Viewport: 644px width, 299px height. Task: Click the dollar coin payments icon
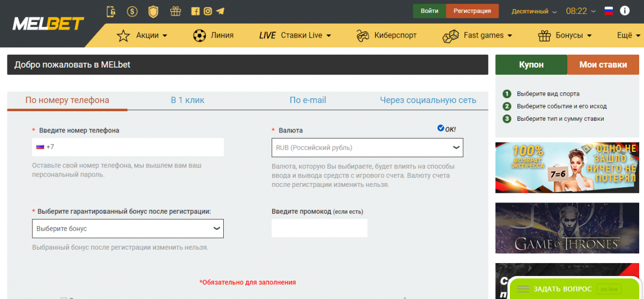(132, 11)
